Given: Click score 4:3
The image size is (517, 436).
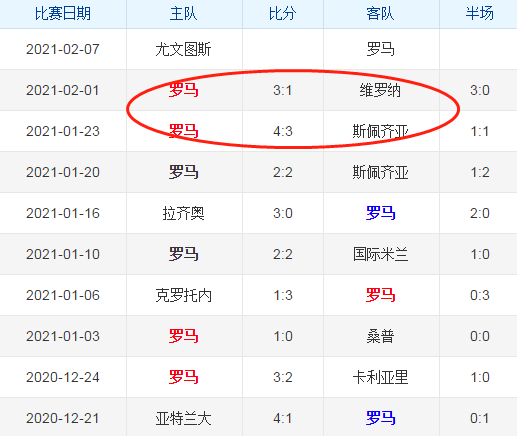Looking at the screenshot, I should 283,131.
